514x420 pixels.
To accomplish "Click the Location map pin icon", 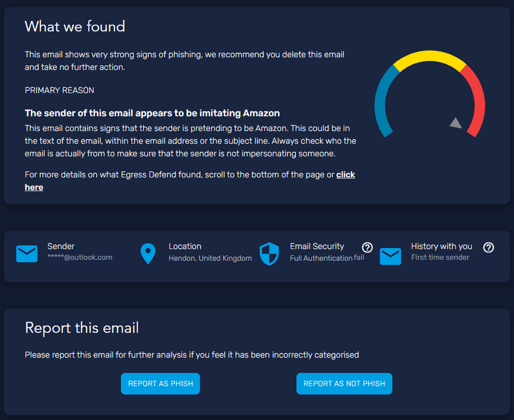I will (148, 254).
